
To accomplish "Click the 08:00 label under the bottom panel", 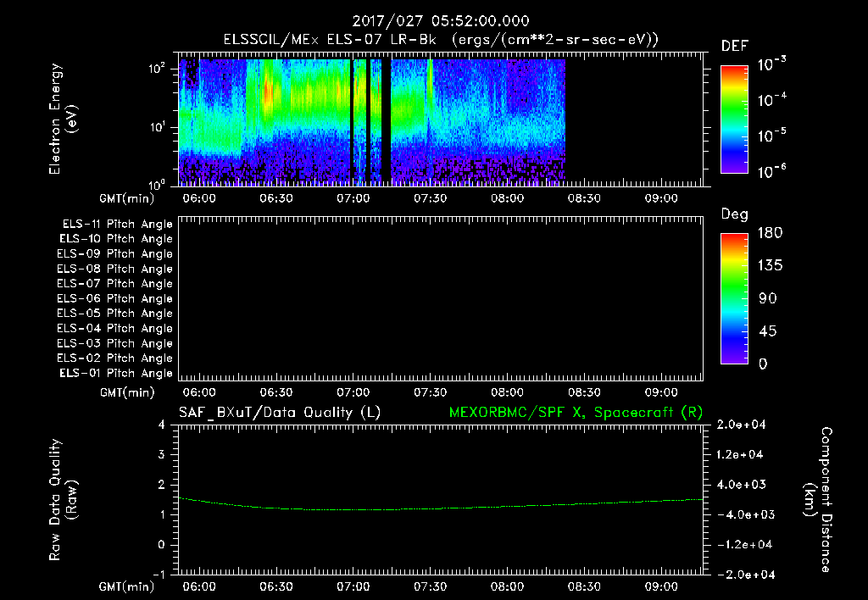I will [x=507, y=586].
